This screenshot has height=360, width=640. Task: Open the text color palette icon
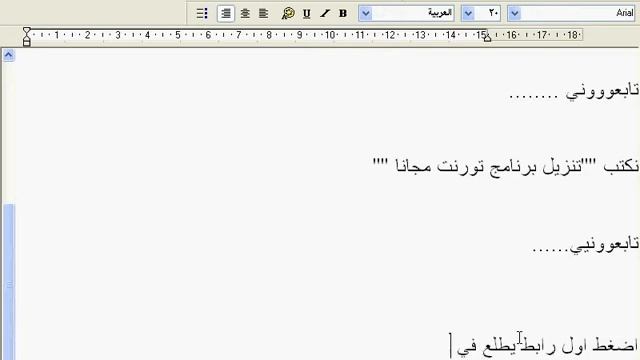pos(288,13)
